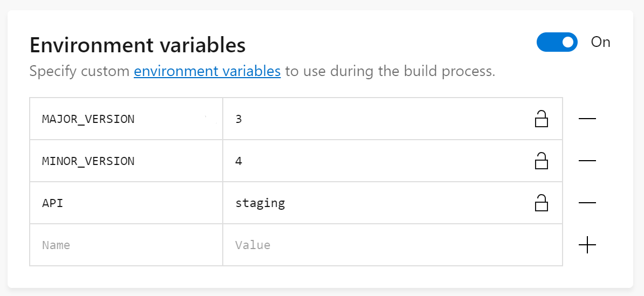This screenshot has width=644, height=296.
Task: Add a new variable with the plus icon
Action: pyautogui.click(x=587, y=245)
